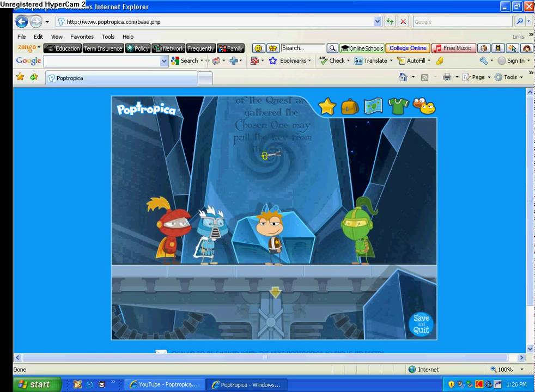Click the yellow down arrow in the game
535x392 pixels.
(x=275, y=292)
